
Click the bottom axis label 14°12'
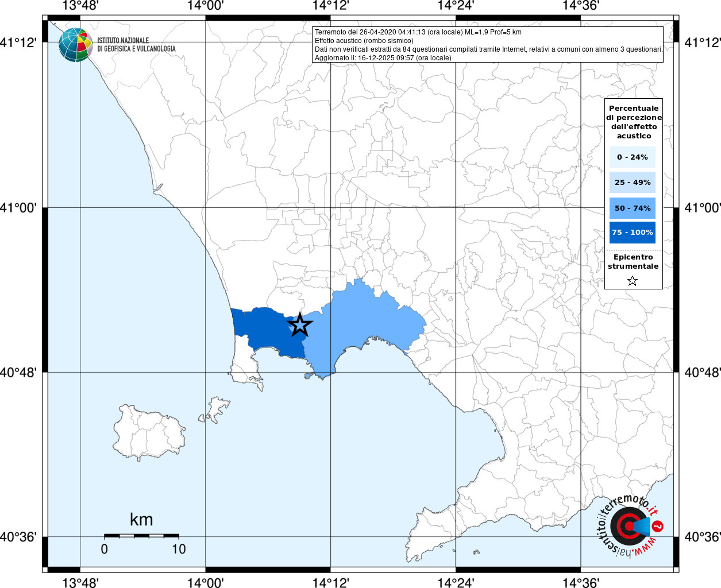tap(330, 582)
